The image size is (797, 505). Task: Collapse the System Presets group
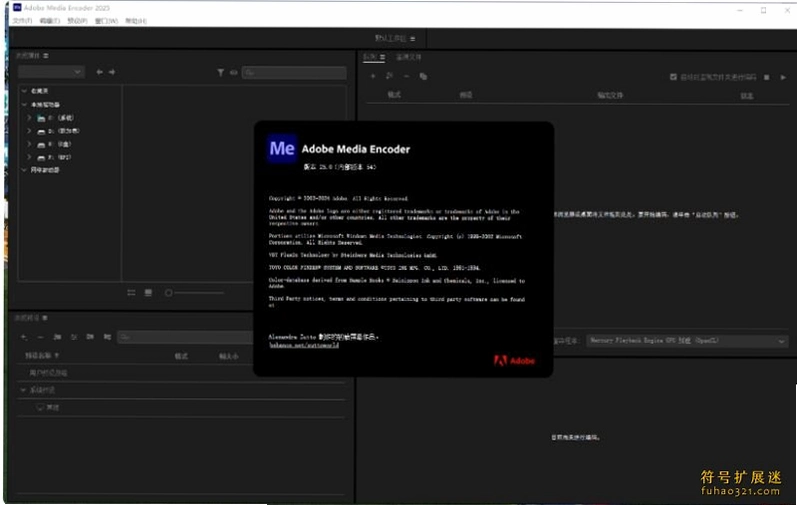[23, 390]
